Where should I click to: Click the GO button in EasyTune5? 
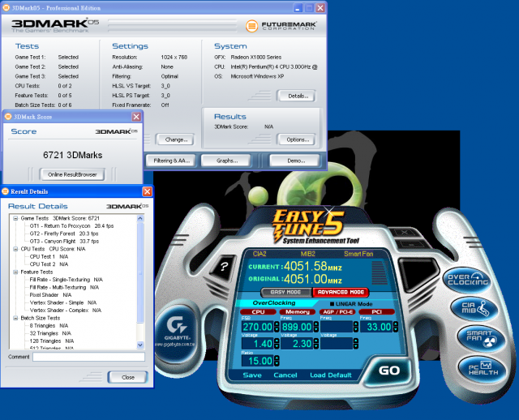click(389, 371)
